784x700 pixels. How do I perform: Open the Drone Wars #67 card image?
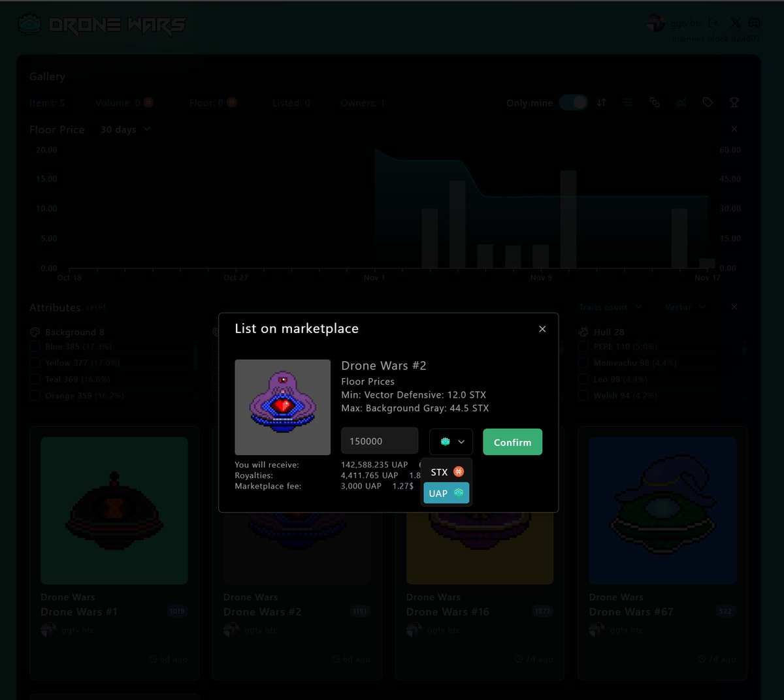[x=662, y=511]
